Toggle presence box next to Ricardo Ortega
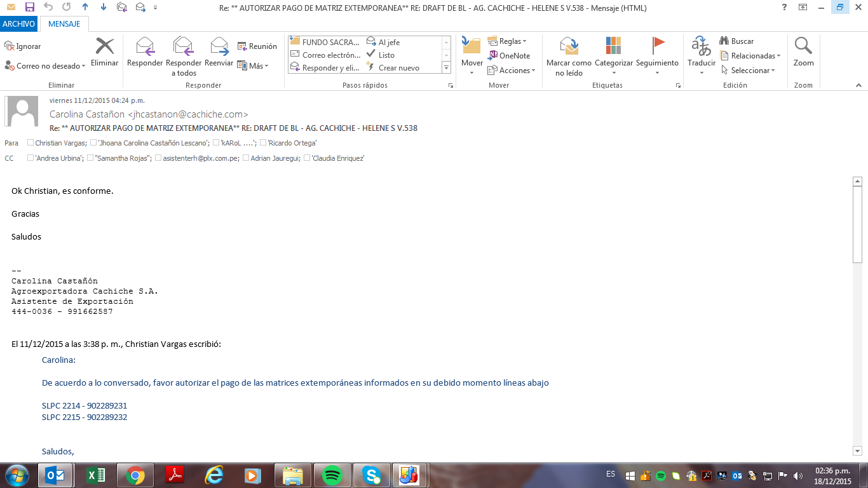The width and height of the screenshot is (868, 488). 263,143
